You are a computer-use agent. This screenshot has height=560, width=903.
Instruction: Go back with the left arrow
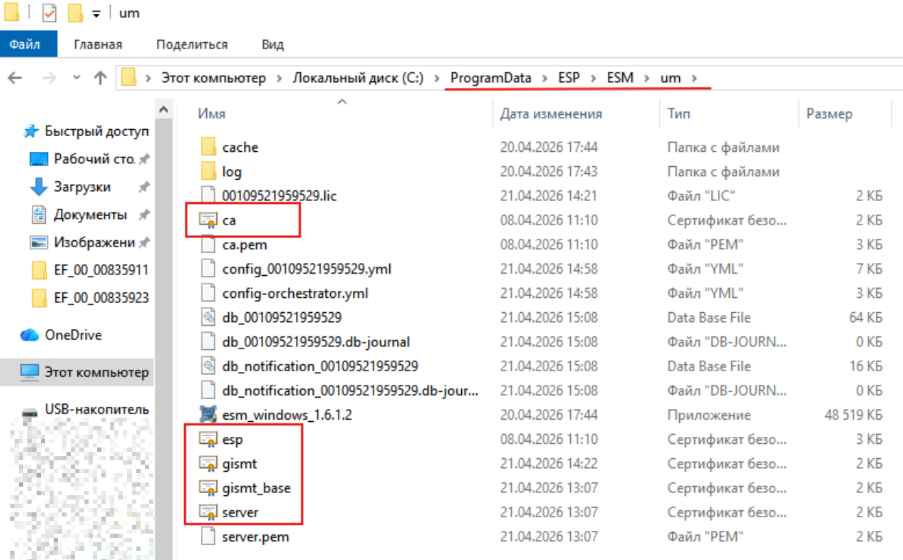[x=16, y=78]
